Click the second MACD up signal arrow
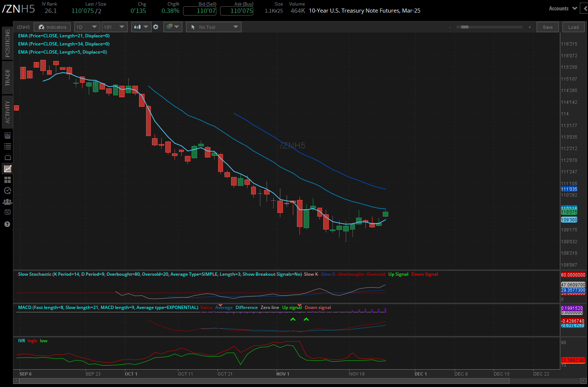The image size is (588, 387). 306,319
